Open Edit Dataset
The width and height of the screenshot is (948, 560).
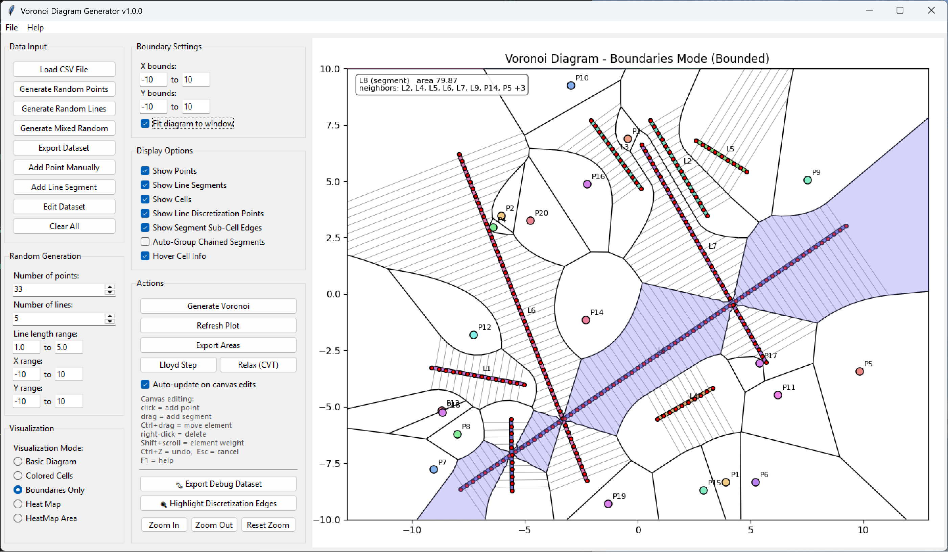point(64,207)
